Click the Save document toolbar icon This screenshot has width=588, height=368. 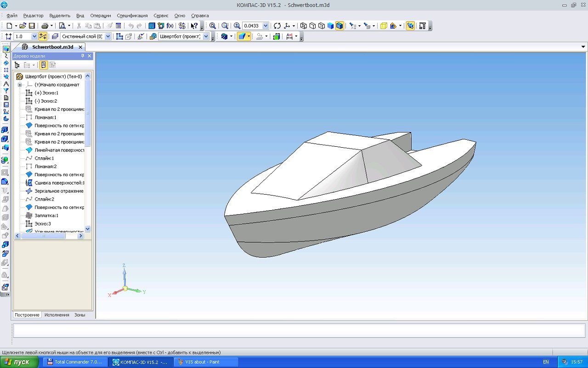pyautogui.click(x=32, y=26)
